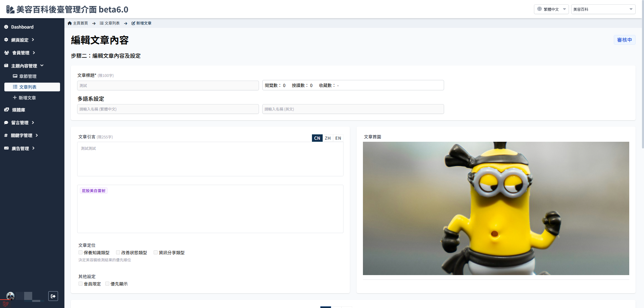The width and height of the screenshot is (644, 308).
Task: Click the 會員管理 users icon
Action: tap(6, 53)
